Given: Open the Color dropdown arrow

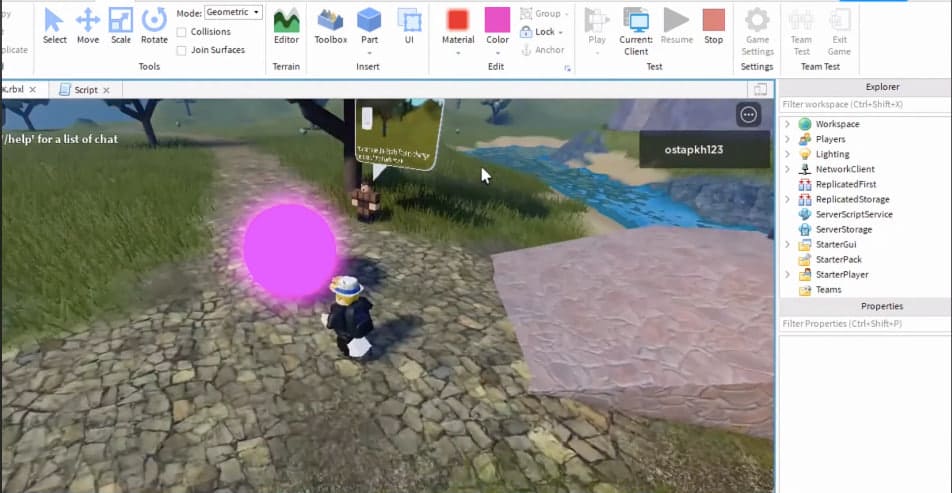Looking at the screenshot, I should (x=497, y=53).
